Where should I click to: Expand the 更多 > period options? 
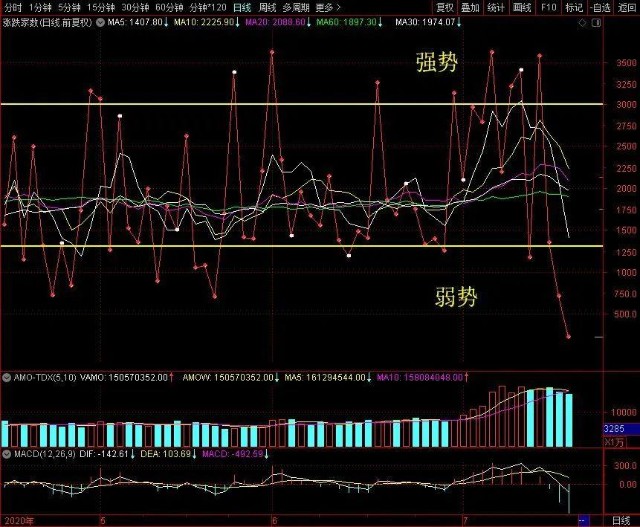[328, 7]
